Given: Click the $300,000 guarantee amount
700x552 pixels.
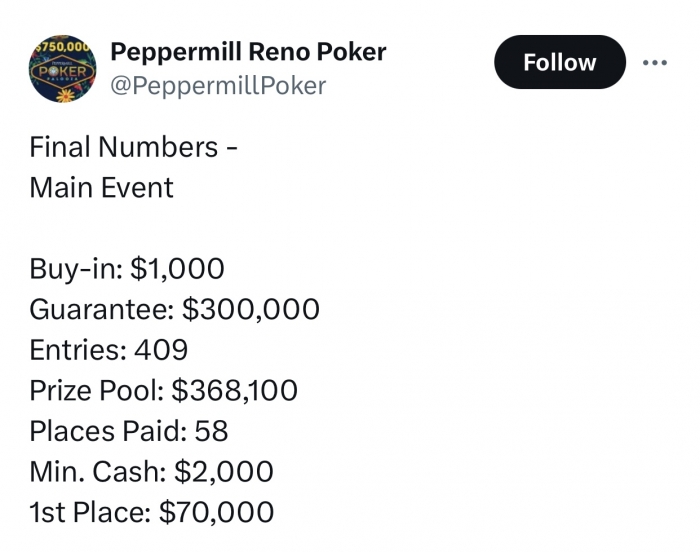Looking at the screenshot, I should point(251,309).
